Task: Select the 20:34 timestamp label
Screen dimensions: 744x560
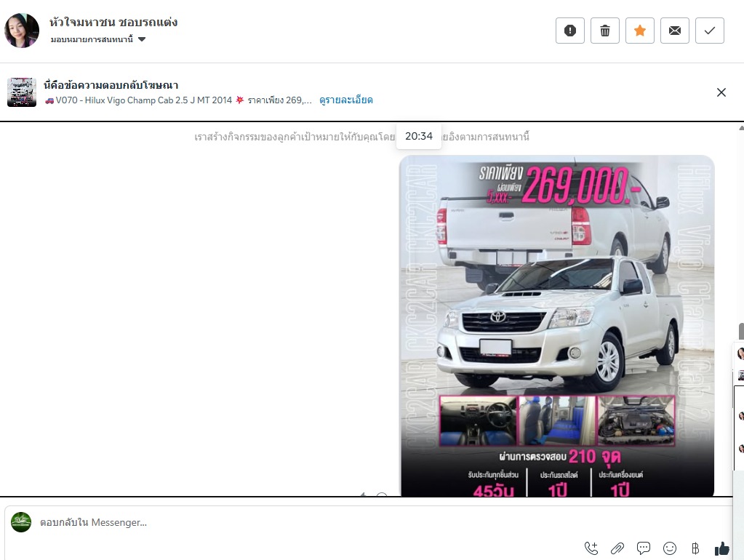Action: coord(419,136)
